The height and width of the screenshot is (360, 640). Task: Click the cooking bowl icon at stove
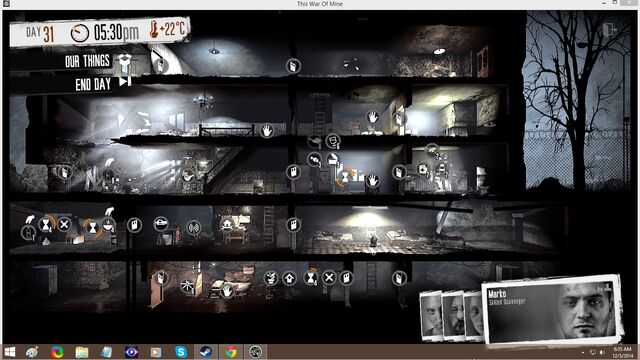pyautogui.click(x=108, y=224)
